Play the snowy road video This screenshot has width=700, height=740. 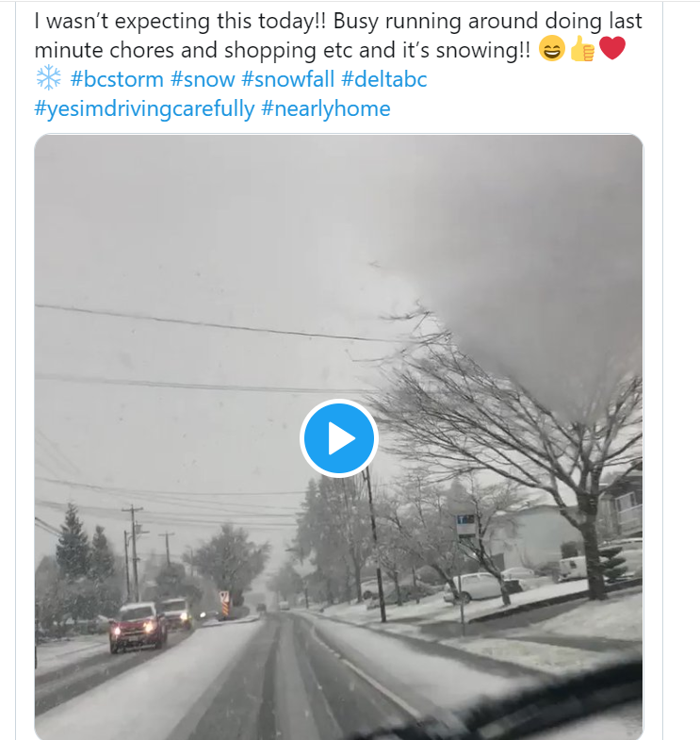338,438
